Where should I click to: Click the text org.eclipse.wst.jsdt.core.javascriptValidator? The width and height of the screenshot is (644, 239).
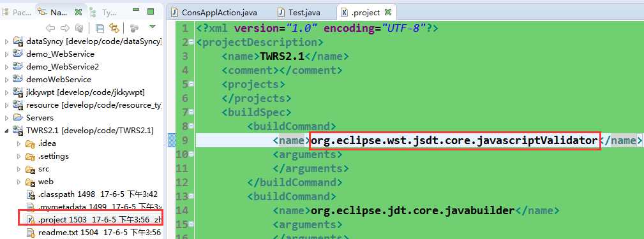[x=454, y=141]
